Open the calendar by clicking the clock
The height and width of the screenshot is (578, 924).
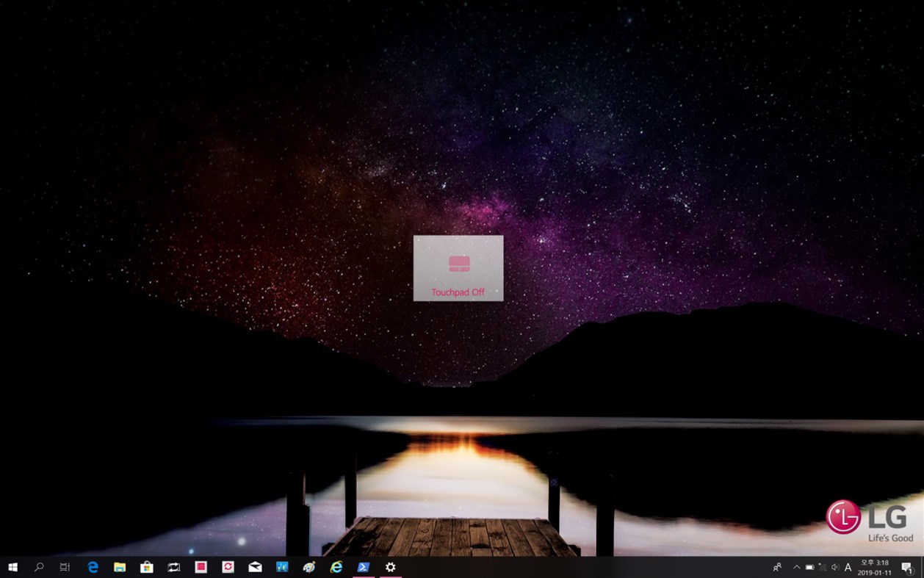874,567
